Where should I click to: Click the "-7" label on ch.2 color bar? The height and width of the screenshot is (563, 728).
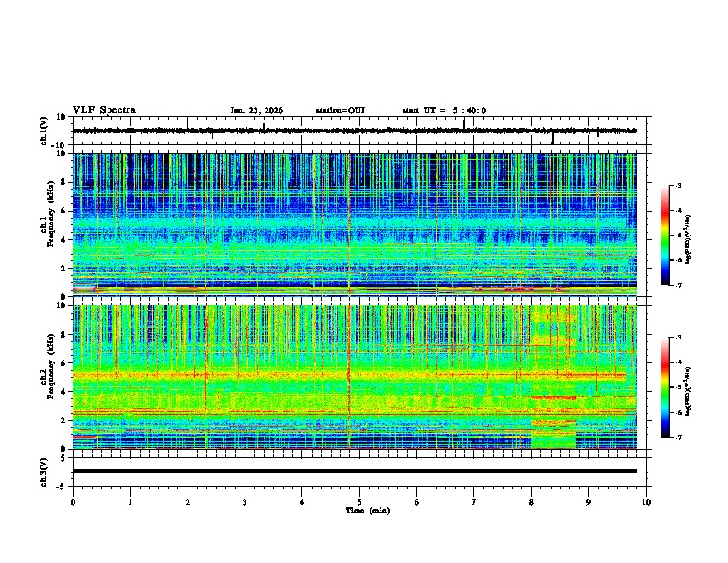(677, 437)
